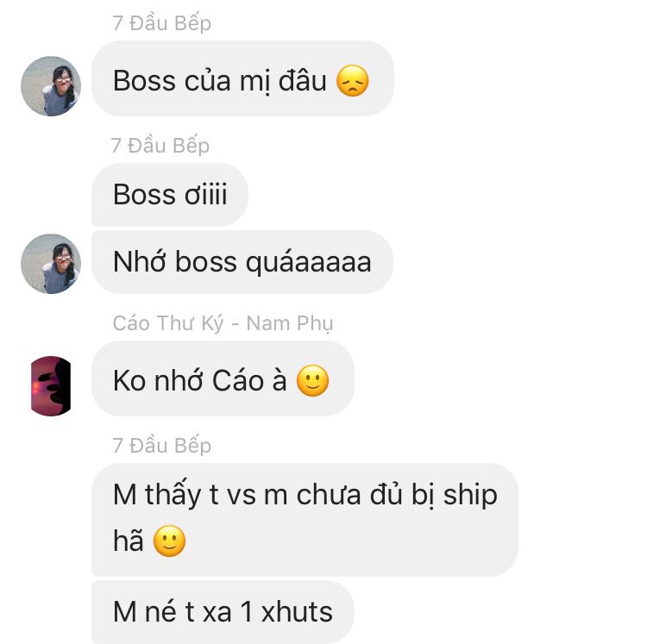Screen dimensions: 647x644
Task: Tap the '7 Đầu Bếp' name above 'Boss ơiiii'
Action: click(x=160, y=146)
